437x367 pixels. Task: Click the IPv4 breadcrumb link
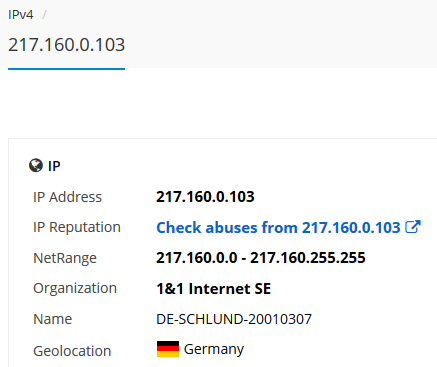(x=21, y=15)
